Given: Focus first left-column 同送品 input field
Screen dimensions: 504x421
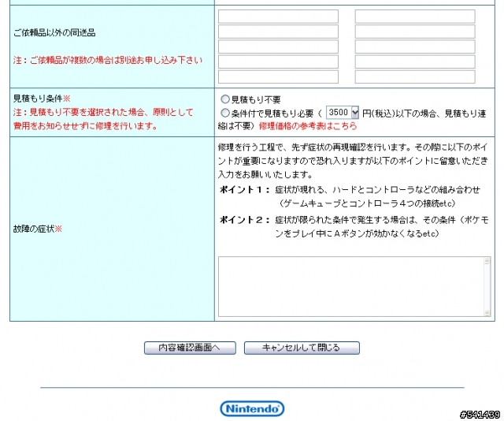Looking at the screenshot, I should click(x=278, y=17).
